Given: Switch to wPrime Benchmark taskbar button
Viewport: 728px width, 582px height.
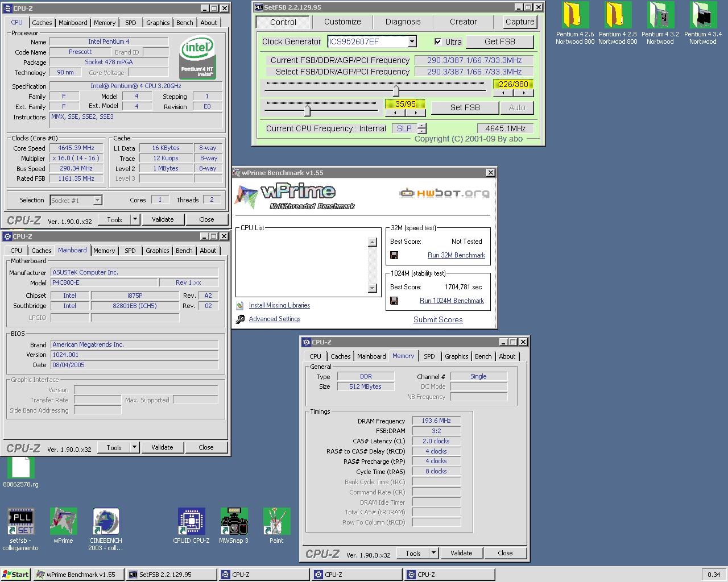Looking at the screenshot, I should pyautogui.click(x=78, y=575).
